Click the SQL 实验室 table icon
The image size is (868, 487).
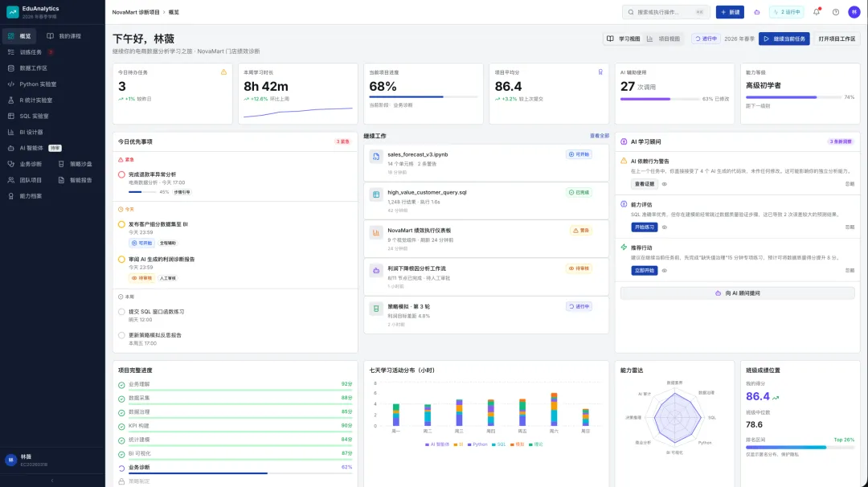10,117
